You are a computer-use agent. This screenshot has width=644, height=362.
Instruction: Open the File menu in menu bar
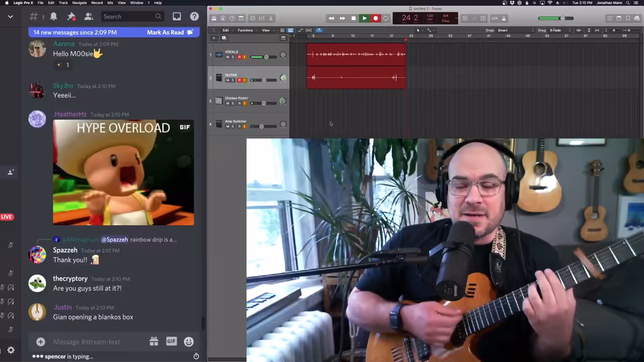[x=40, y=3]
